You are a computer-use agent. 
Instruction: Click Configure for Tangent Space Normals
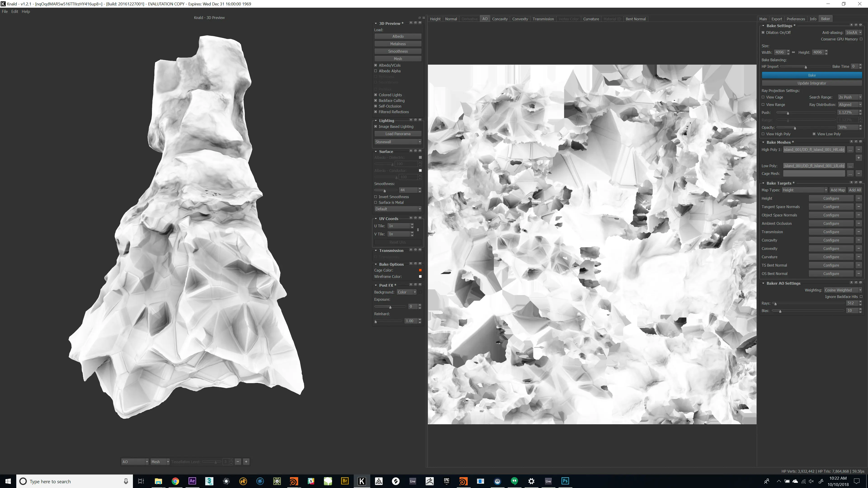click(x=831, y=207)
